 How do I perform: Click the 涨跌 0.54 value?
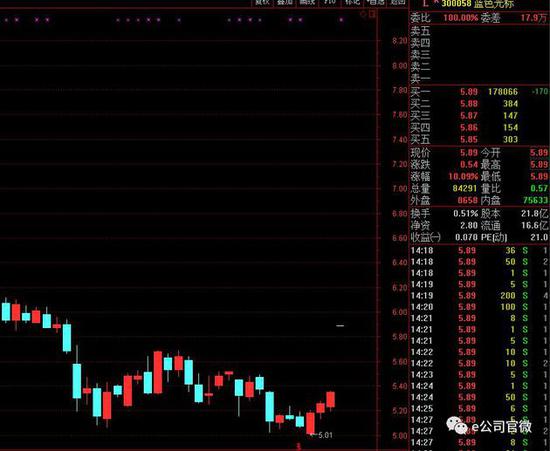pyautogui.click(x=469, y=165)
